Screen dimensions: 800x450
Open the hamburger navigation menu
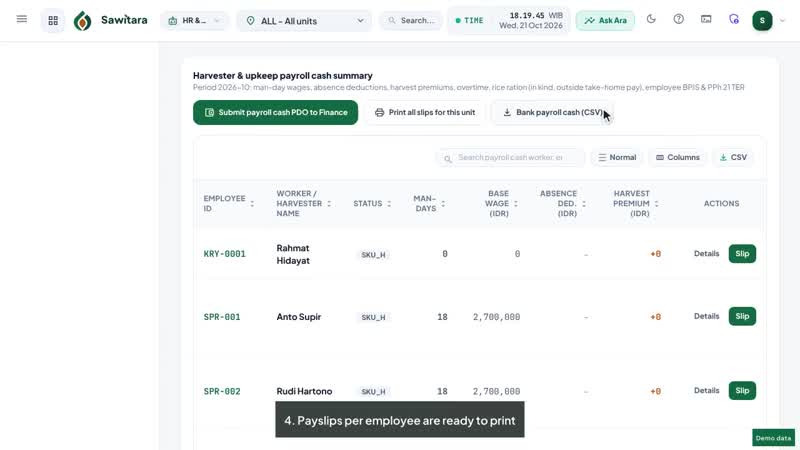(x=21, y=19)
